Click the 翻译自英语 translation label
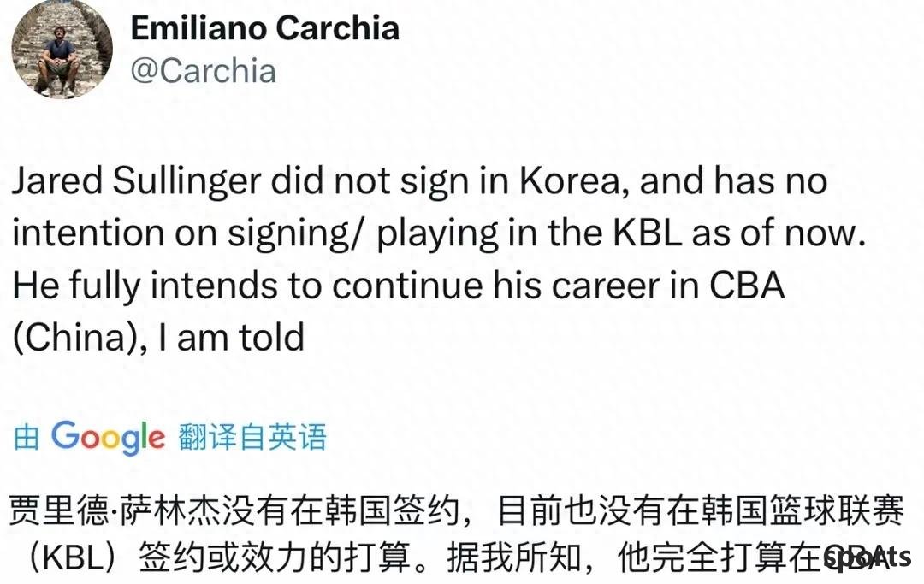Screen dimensions: 924x584 (252, 438)
